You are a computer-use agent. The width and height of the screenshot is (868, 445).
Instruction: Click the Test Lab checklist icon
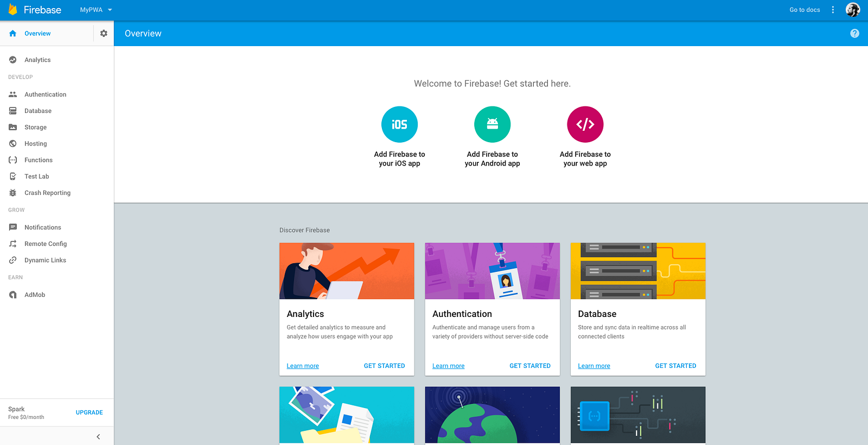click(x=13, y=176)
